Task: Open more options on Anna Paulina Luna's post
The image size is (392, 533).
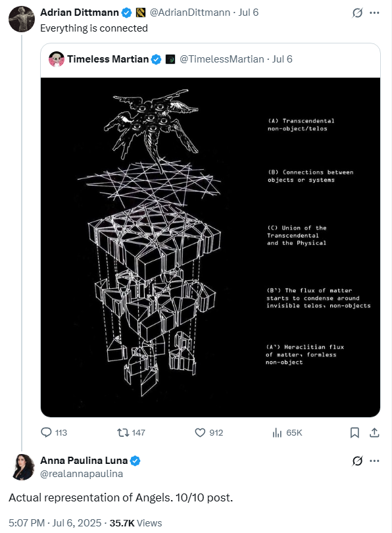Action: coord(374,461)
